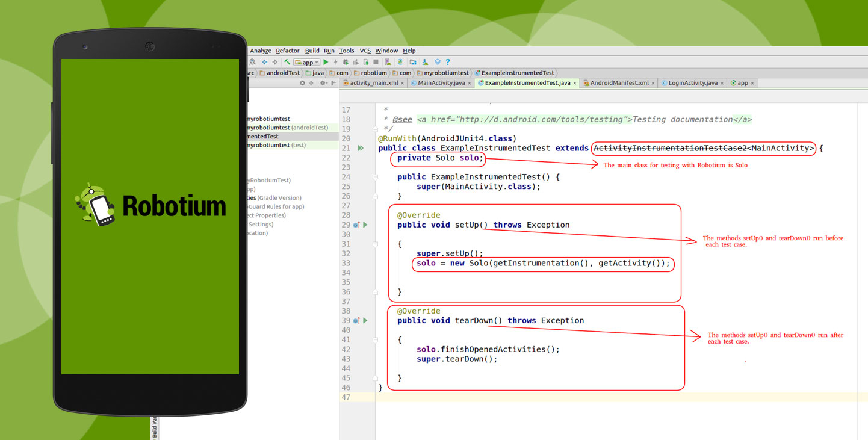Navigate forward with the gray right arrow

coord(274,62)
